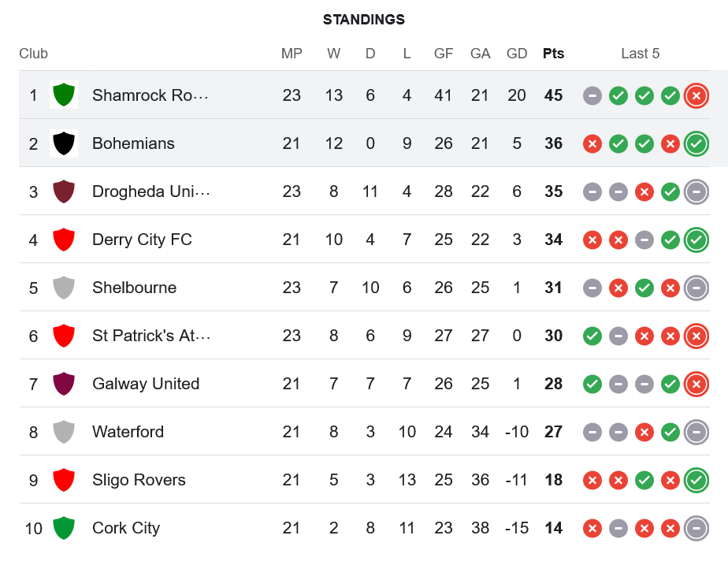Open Galway United team link
Viewport: 728px width, 565px height.
click(x=146, y=384)
